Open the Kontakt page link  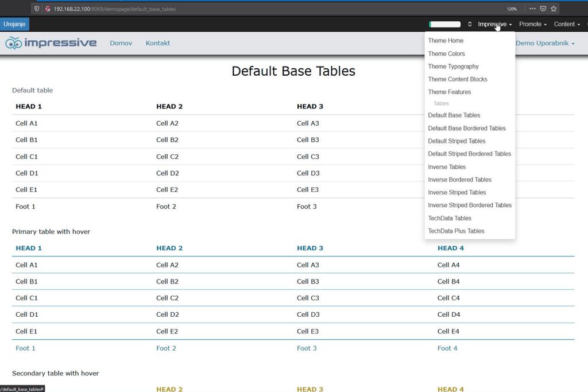click(157, 43)
